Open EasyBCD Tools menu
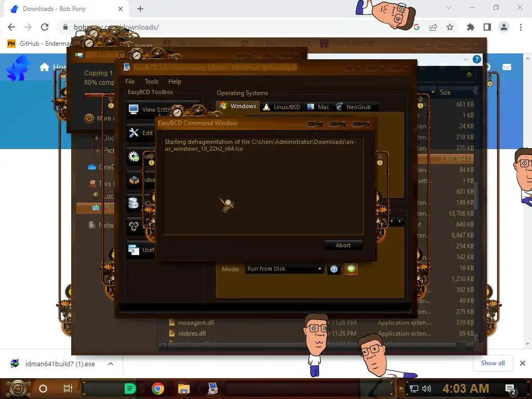 (151, 82)
